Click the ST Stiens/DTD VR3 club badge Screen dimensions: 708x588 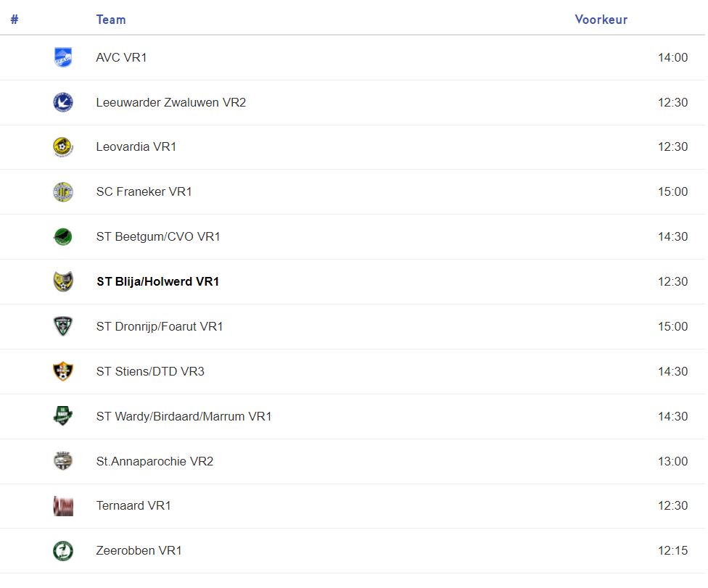coord(63,371)
